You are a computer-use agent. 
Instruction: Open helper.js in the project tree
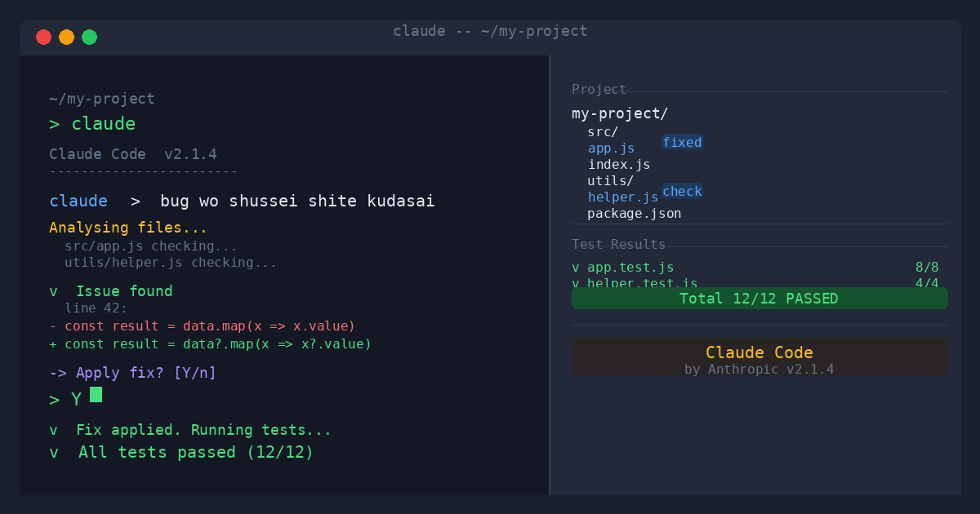click(x=623, y=197)
